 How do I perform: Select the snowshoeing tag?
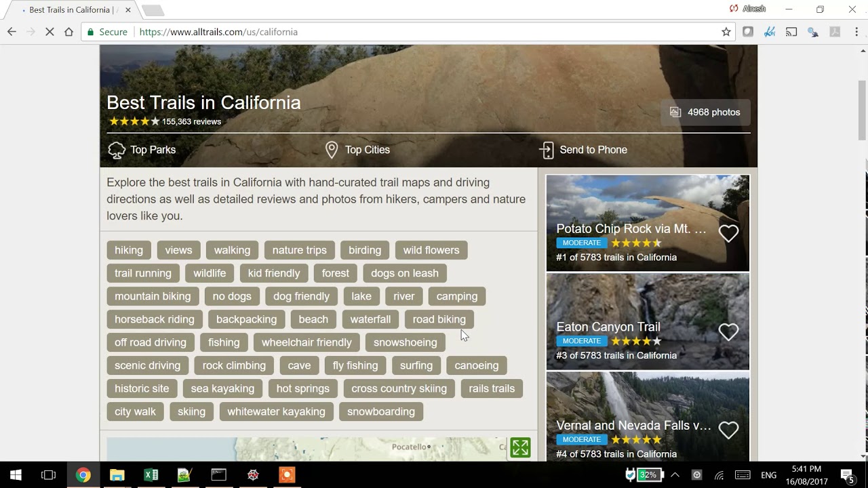click(x=406, y=342)
